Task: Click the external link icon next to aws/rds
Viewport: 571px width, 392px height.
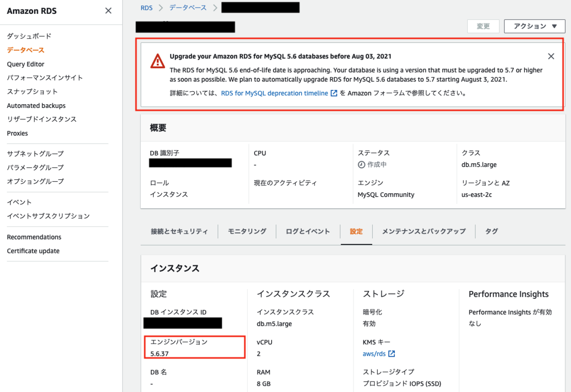Action: (392, 353)
